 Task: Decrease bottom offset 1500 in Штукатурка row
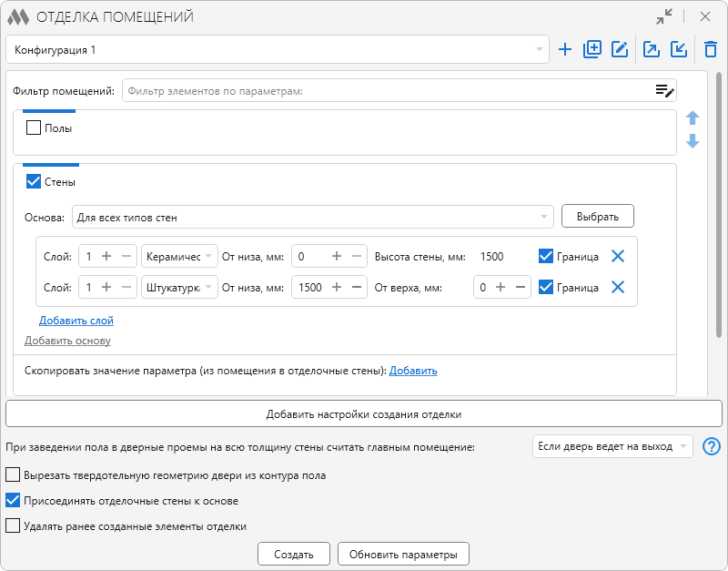click(x=356, y=287)
